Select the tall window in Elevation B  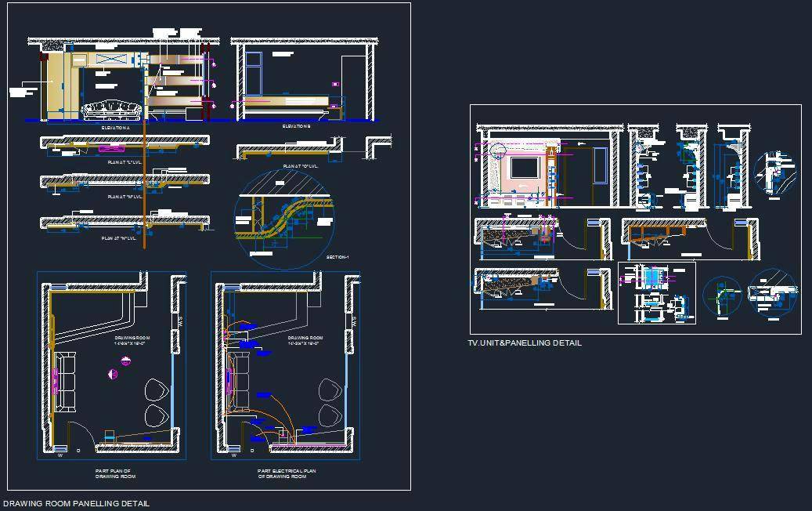tap(252, 73)
